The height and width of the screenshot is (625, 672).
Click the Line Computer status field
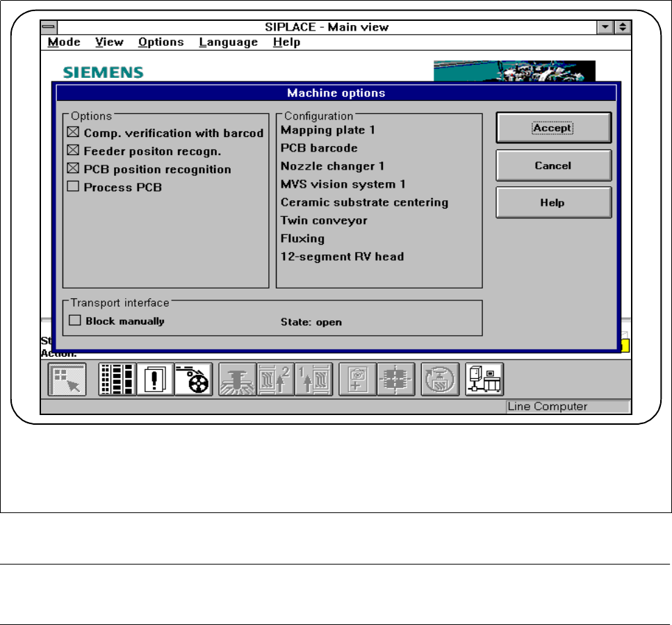568,407
